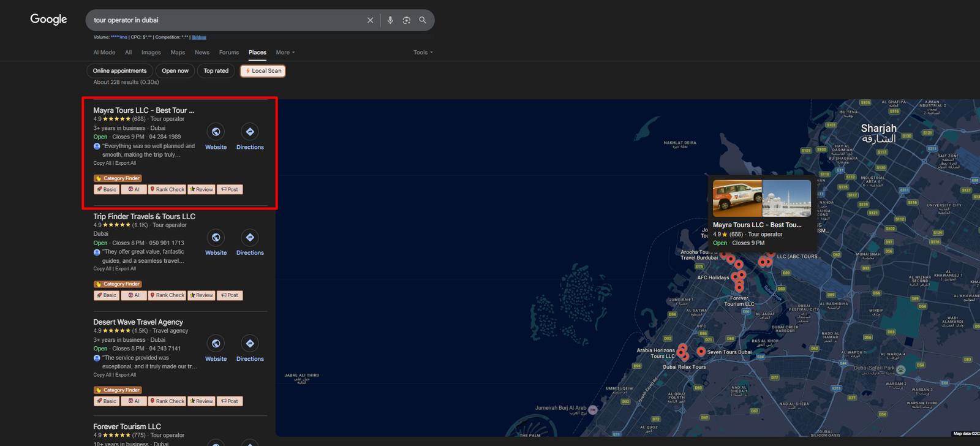The width and height of the screenshot is (980, 446).
Task: Click the microphone voice search icon
Action: [390, 20]
